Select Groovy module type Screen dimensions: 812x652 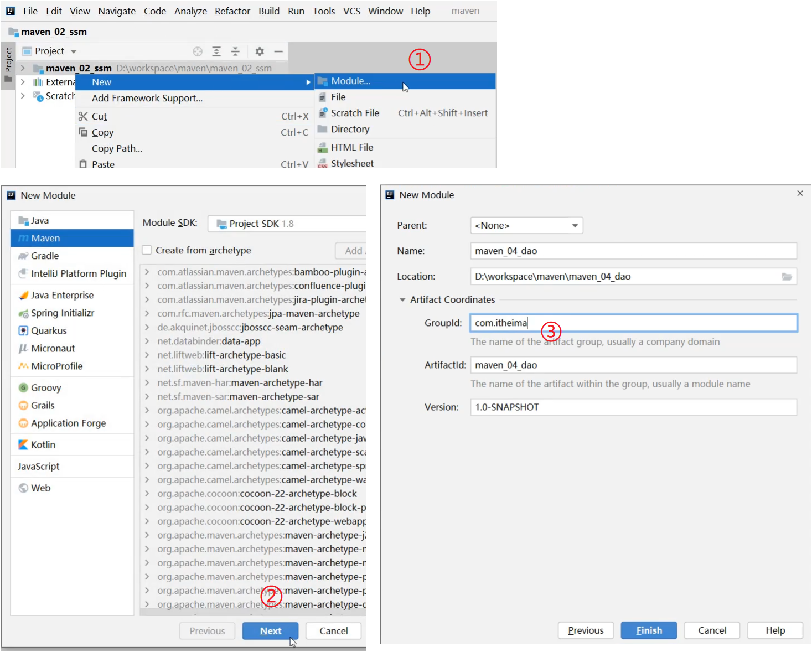click(72, 387)
